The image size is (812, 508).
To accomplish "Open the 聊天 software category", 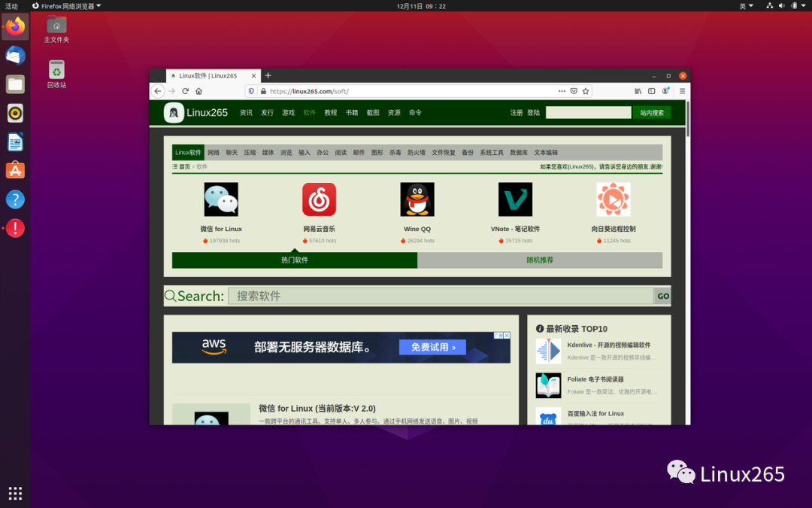I will (232, 152).
